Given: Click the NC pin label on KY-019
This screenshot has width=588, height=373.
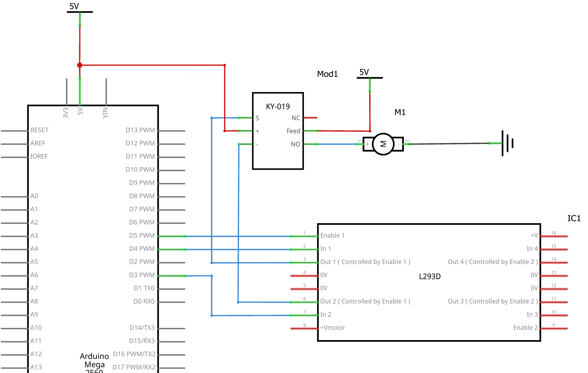Looking at the screenshot, I should (x=296, y=118).
